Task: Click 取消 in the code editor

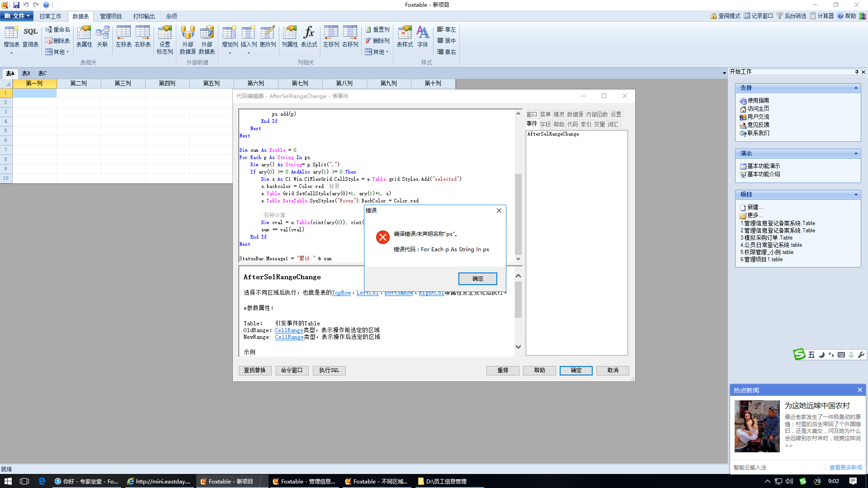Action: pyautogui.click(x=613, y=371)
